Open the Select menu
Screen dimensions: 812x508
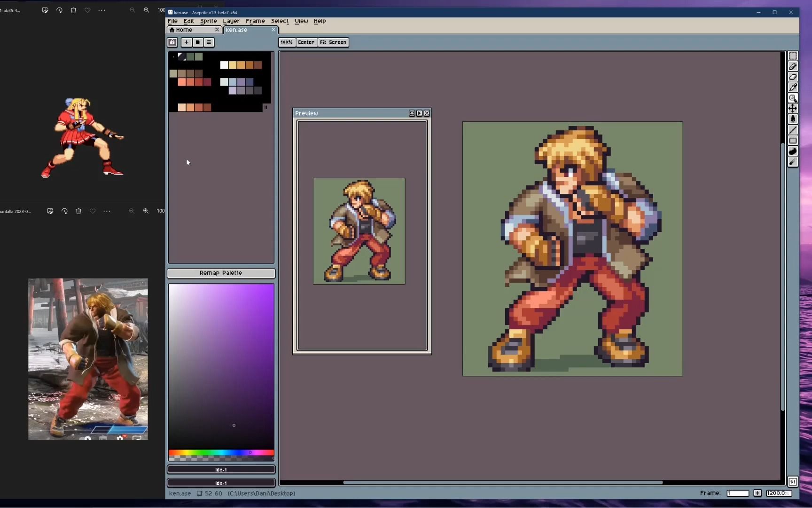[x=280, y=21]
